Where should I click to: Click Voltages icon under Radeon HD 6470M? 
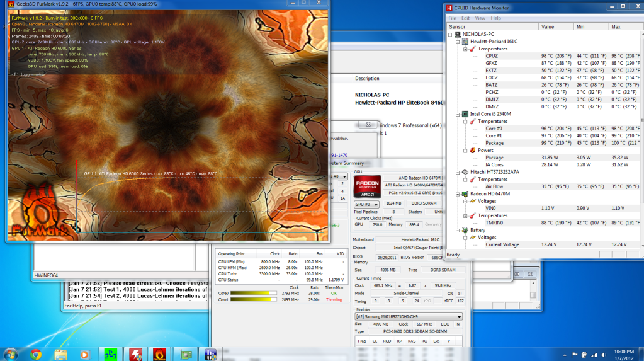point(472,201)
